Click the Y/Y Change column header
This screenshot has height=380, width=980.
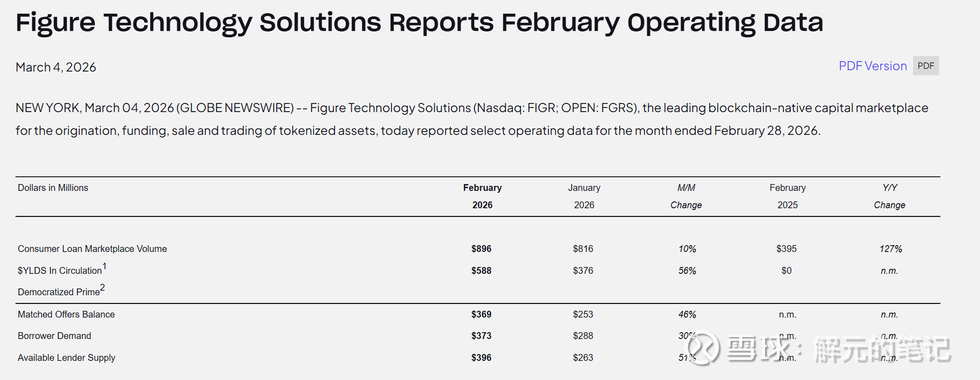[889, 196]
